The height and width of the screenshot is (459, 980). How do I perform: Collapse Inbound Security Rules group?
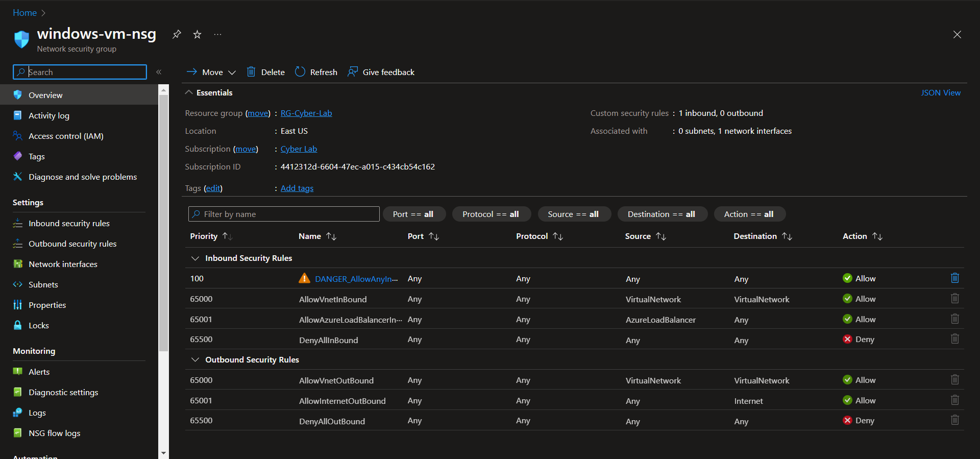(x=195, y=258)
